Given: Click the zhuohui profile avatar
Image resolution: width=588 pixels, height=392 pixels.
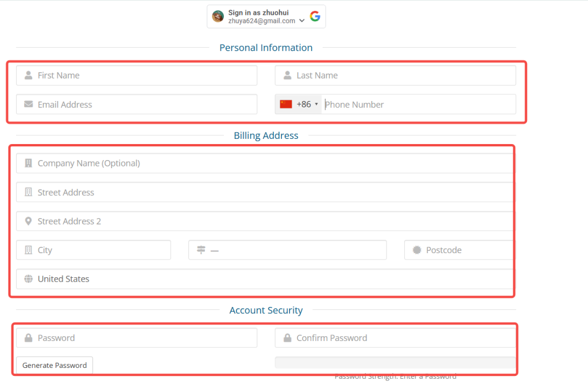Looking at the screenshot, I should coord(218,16).
